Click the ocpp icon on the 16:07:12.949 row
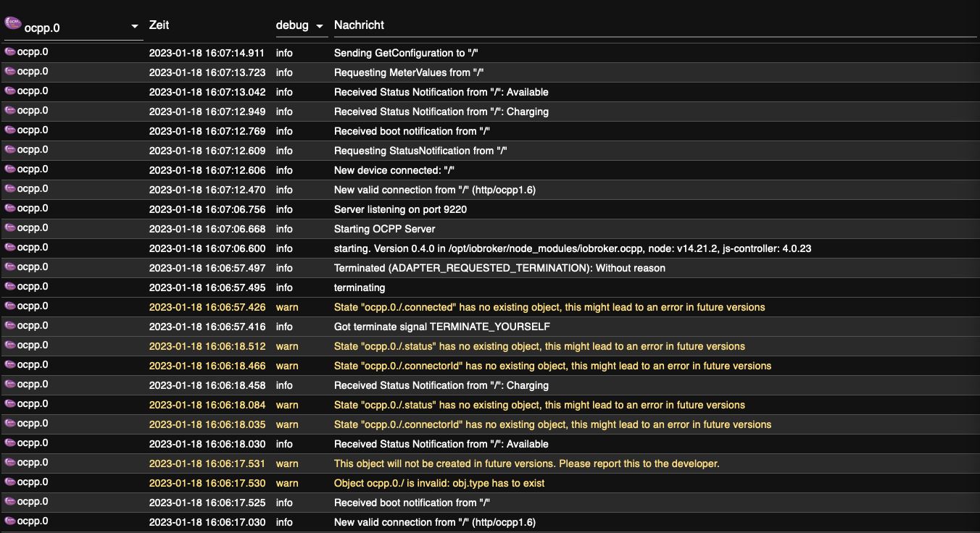 pos(10,111)
